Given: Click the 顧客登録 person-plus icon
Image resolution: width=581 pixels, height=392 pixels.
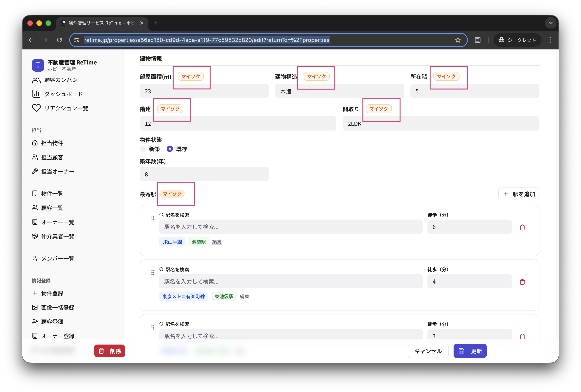Looking at the screenshot, I should pos(35,322).
